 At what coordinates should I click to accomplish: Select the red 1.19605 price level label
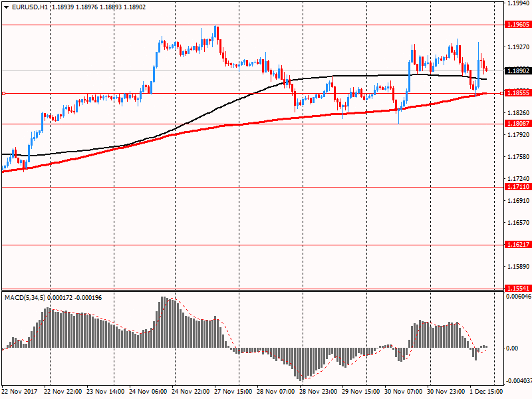point(518,25)
